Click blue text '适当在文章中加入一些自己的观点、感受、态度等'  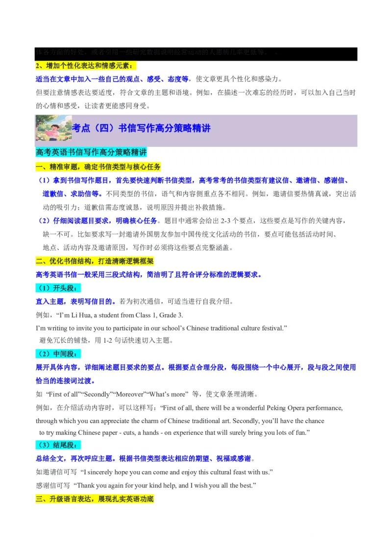point(112,79)
